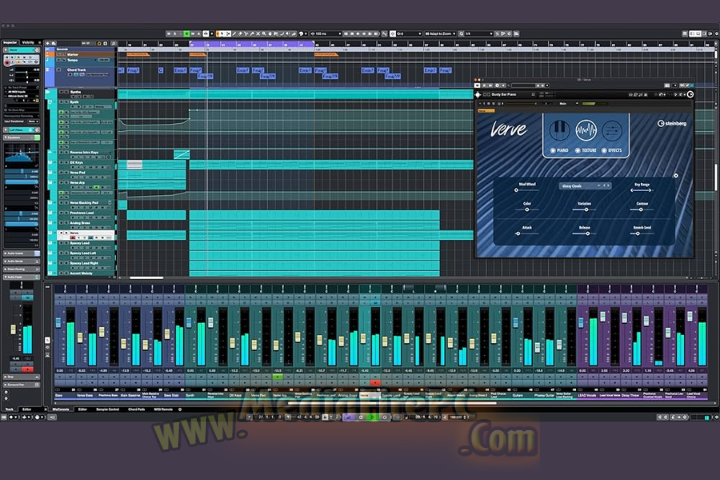Open the MixConsole tab in lower zone
The height and width of the screenshot is (480, 720).
click(x=61, y=409)
